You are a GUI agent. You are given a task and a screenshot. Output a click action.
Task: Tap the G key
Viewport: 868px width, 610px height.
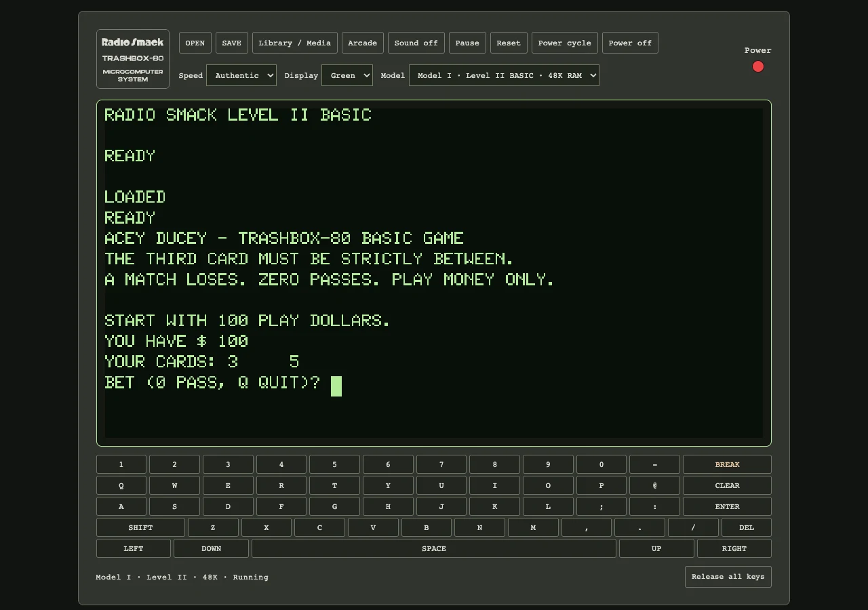point(334,506)
